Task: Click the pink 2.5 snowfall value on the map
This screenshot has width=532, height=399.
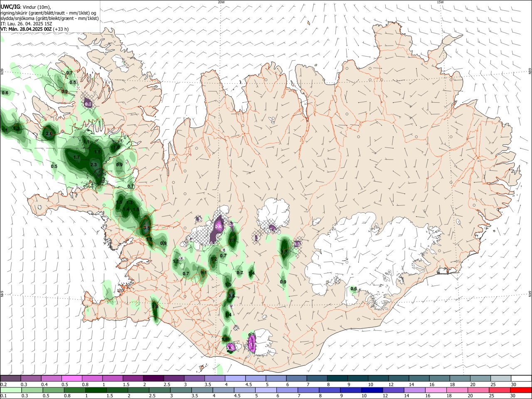Action: pyautogui.click(x=230, y=347)
